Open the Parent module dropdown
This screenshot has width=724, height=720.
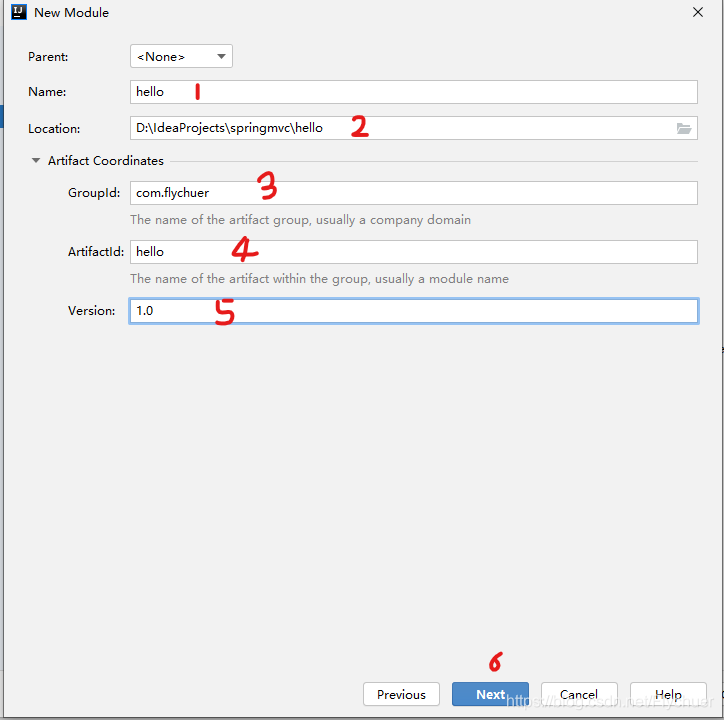(181, 56)
